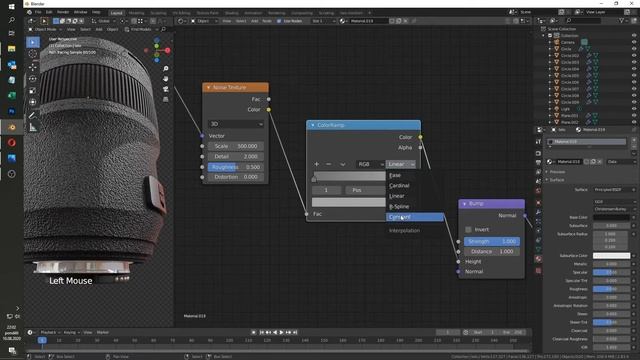
Task: Switch to the Layout workspace tab
Action: click(116, 13)
